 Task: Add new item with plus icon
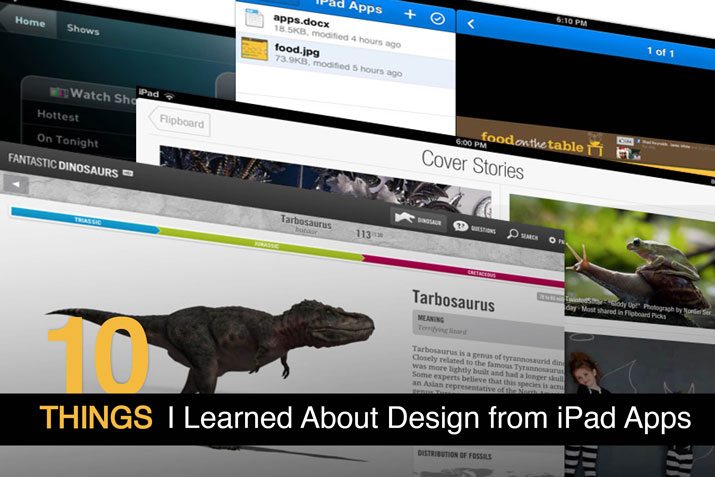pyautogui.click(x=410, y=14)
